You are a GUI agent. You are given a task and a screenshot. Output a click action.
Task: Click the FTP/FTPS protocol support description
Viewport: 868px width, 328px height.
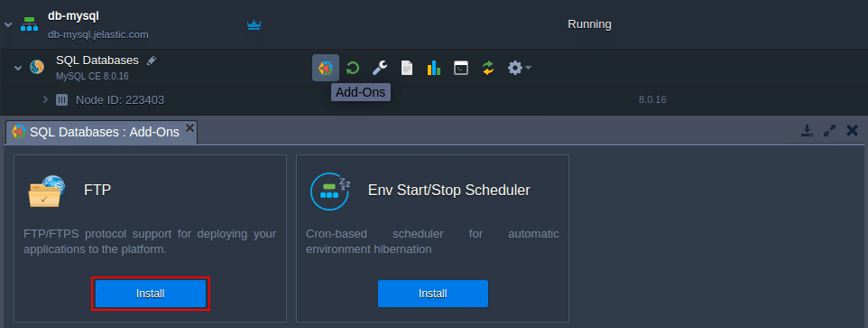[x=150, y=241]
